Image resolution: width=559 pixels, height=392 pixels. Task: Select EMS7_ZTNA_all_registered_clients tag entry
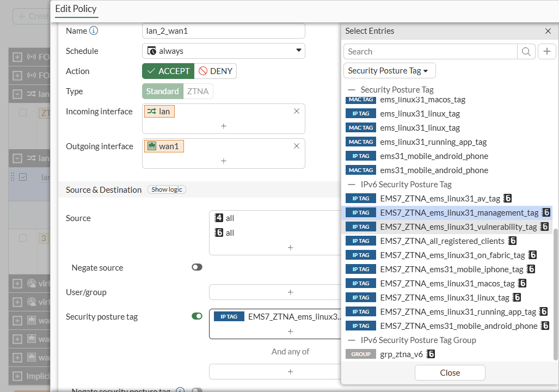443,241
